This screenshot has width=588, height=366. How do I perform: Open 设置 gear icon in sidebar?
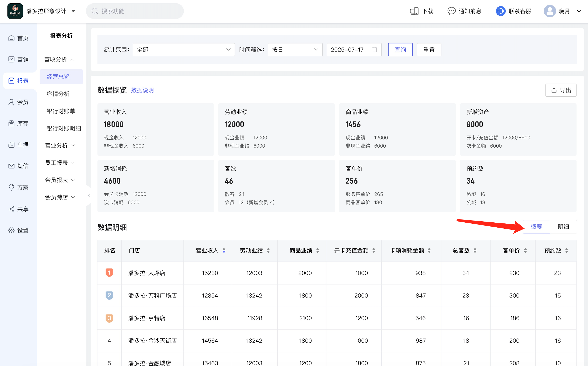11,231
